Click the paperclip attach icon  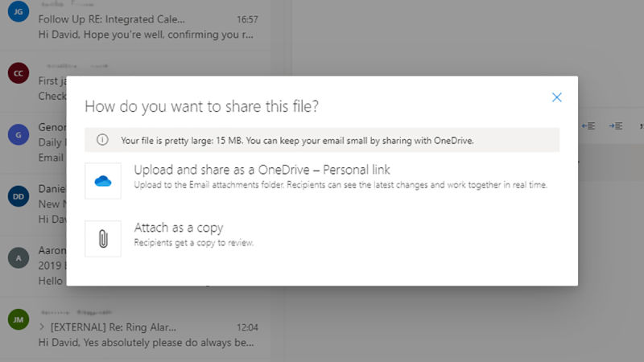coord(103,239)
